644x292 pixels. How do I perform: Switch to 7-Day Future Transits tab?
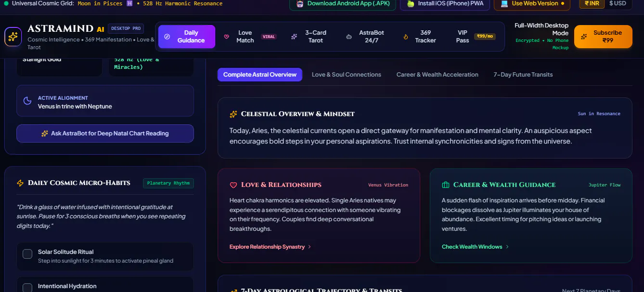tap(523, 75)
